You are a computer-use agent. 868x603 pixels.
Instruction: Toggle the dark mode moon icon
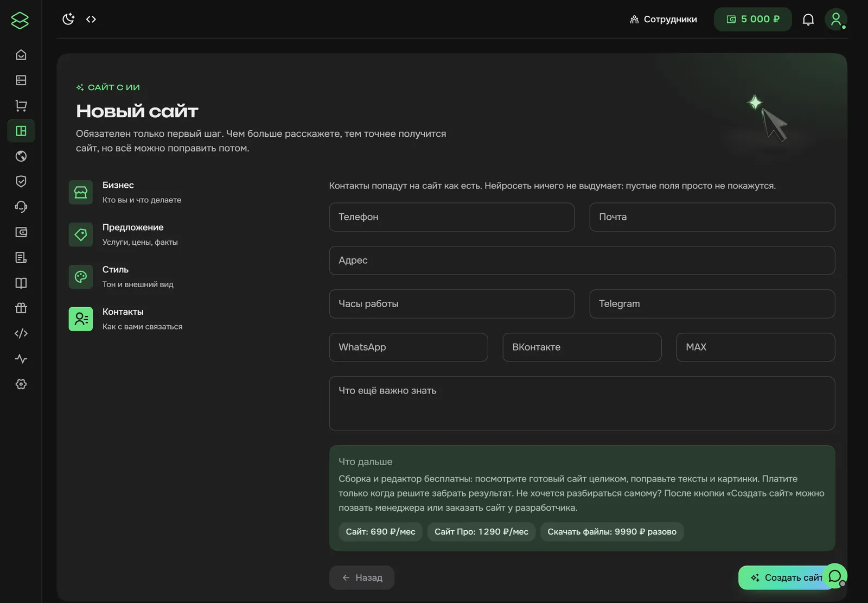pos(68,19)
